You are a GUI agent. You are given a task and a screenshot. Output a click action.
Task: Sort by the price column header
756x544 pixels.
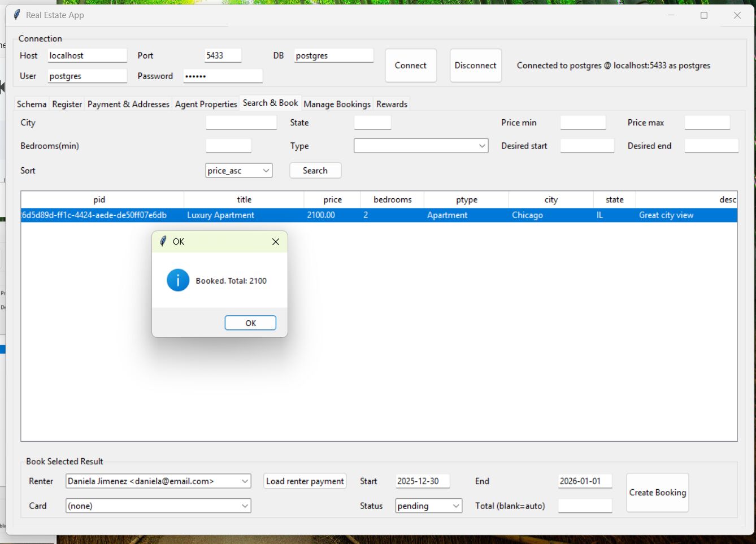tap(332, 199)
